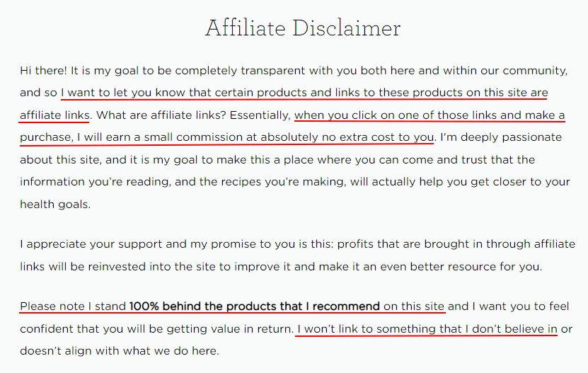
Task: Click 'getting value in return' phrase
Action: [x=230, y=328]
